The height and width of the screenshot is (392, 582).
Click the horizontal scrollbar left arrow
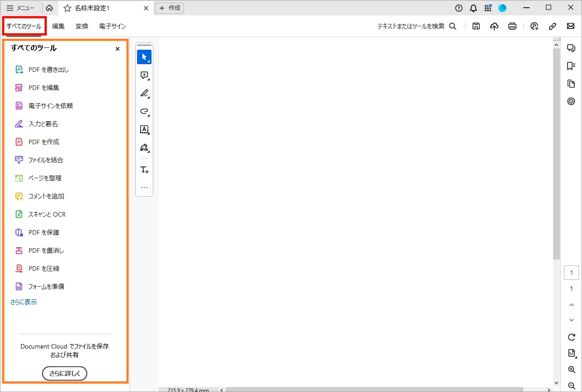point(222,389)
